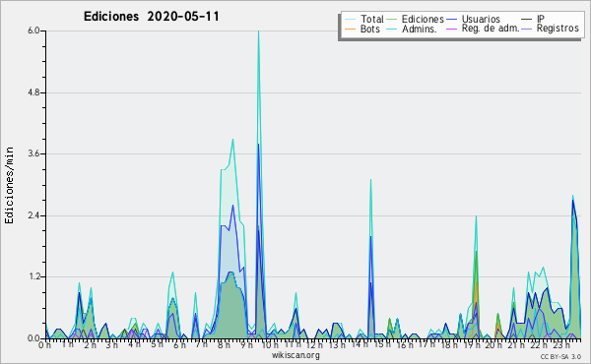Viewport: 591px width, 364px height.
Task: Click the orange line swatch beside 'Bots'
Action: tap(350, 29)
